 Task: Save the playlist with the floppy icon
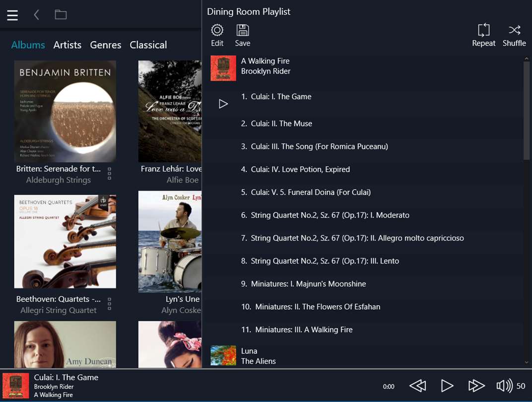(243, 35)
